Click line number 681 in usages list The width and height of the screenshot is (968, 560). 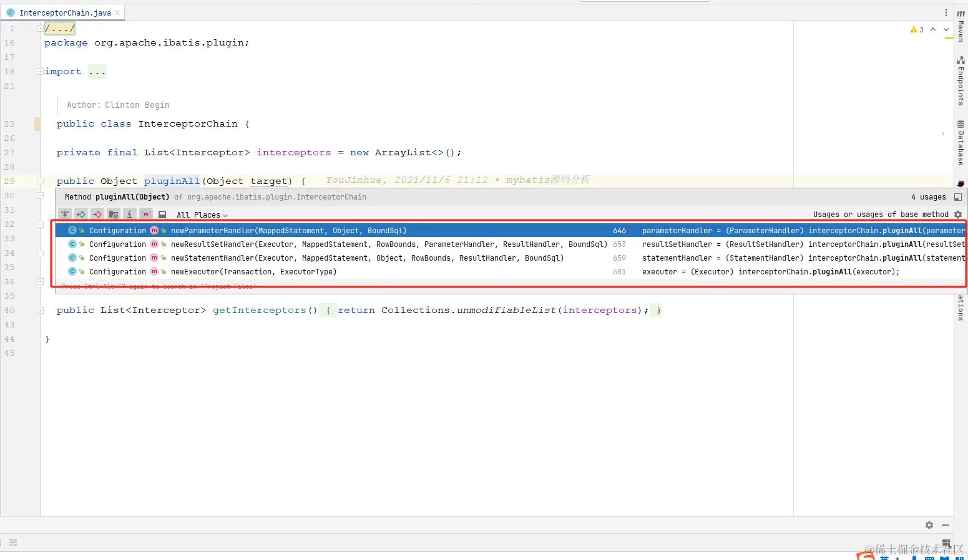click(619, 272)
